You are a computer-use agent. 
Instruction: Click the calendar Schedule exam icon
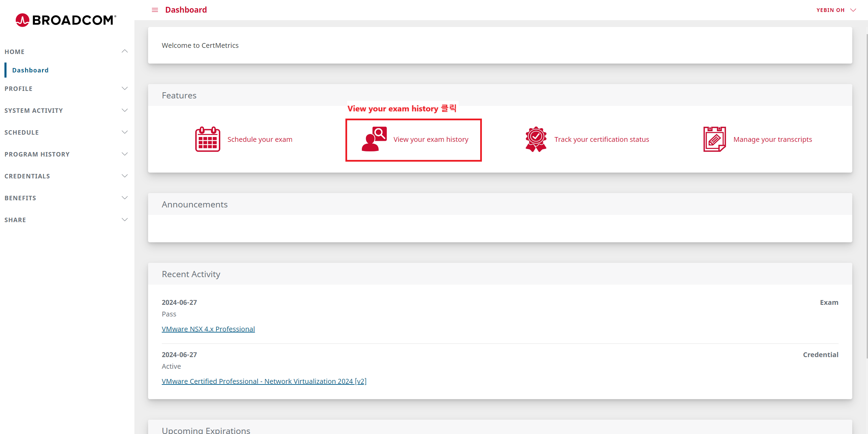point(208,139)
